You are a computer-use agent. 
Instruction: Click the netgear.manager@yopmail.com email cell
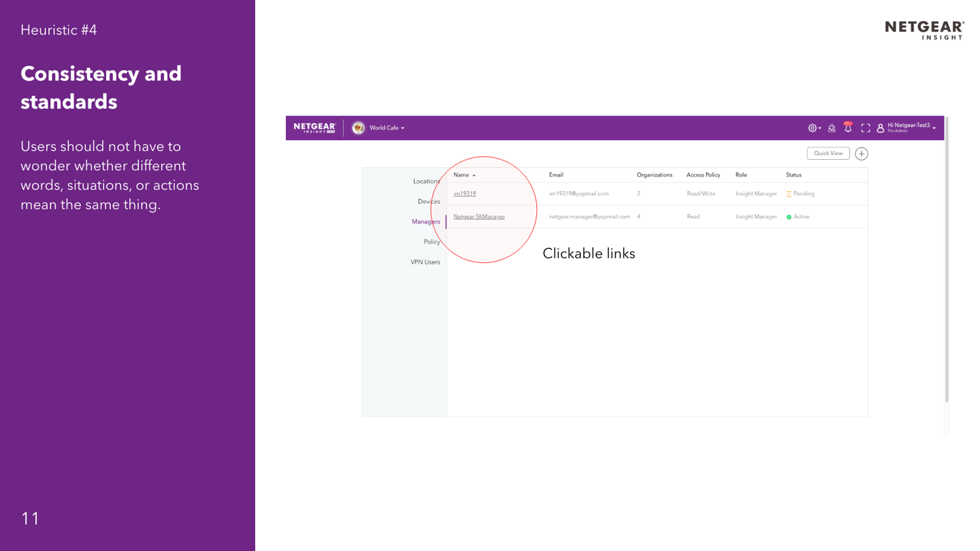[589, 217]
